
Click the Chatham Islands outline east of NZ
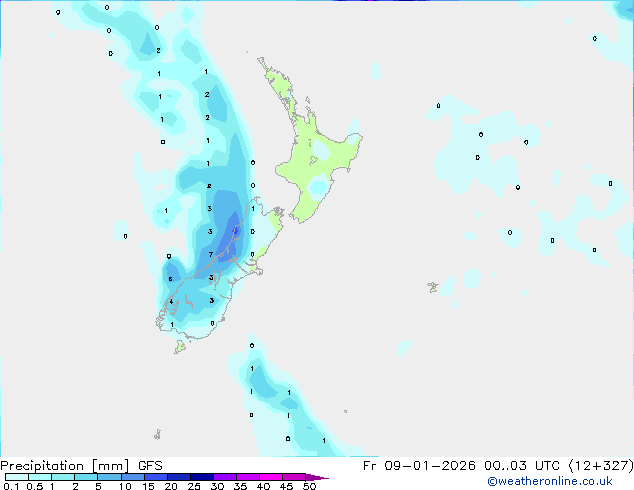pyautogui.click(x=433, y=287)
